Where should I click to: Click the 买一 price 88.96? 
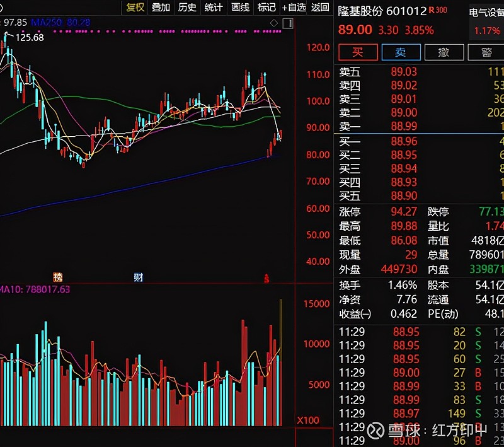point(404,141)
